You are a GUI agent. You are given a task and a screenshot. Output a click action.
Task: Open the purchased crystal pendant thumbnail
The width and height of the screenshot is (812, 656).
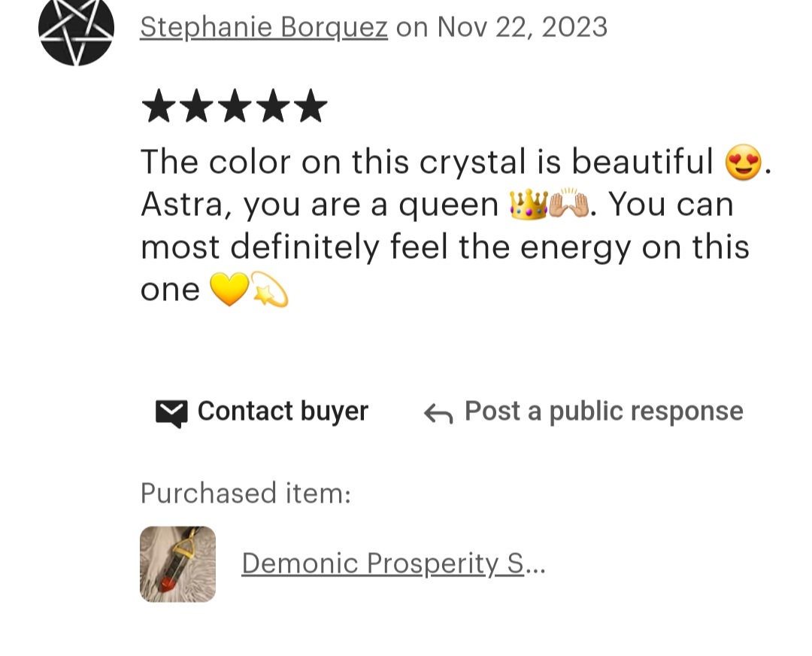click(x=177, y=564)
